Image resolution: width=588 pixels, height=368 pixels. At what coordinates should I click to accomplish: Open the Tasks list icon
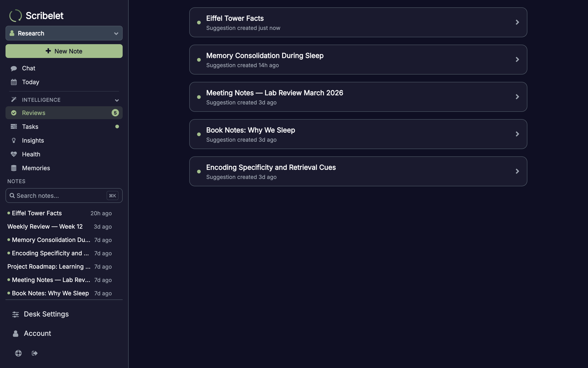point(14,126)
